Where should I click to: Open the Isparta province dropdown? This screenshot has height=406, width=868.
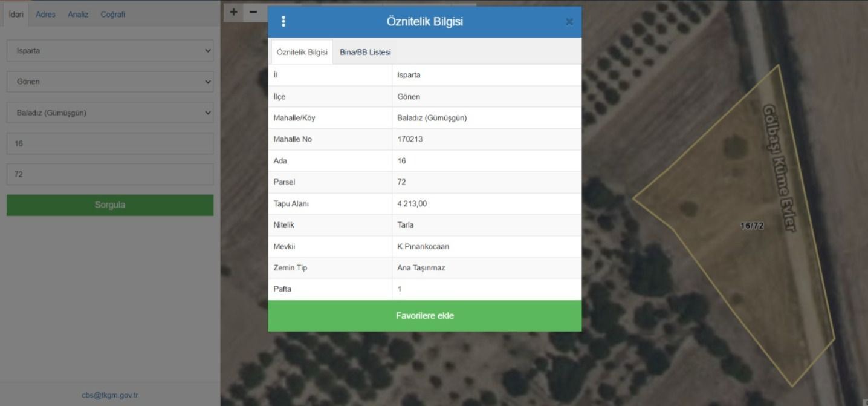[109, 50]
